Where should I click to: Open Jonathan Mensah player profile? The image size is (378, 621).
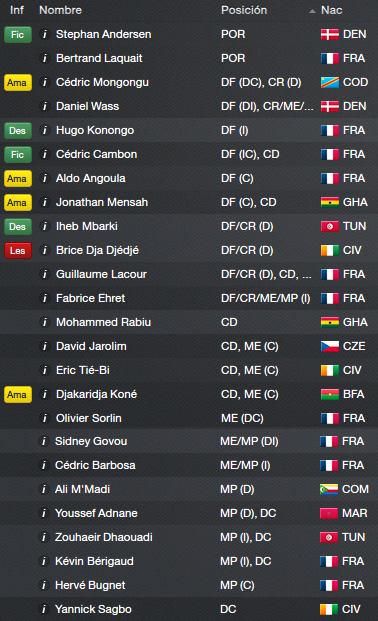tap(102, 202)
